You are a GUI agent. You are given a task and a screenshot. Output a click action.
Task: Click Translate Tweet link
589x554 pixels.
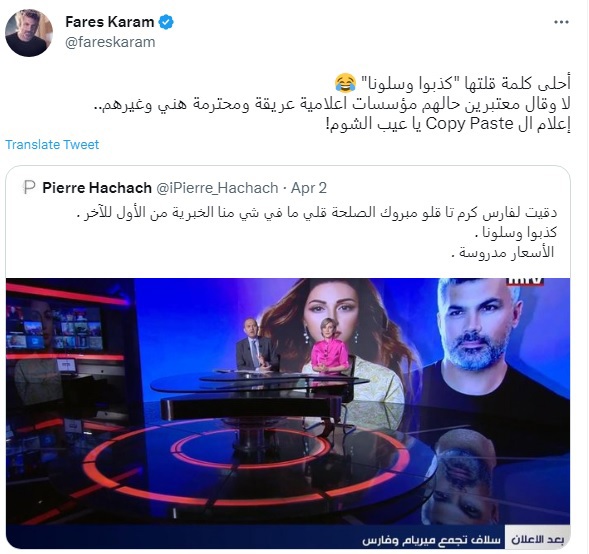click(x=52, y=145)
